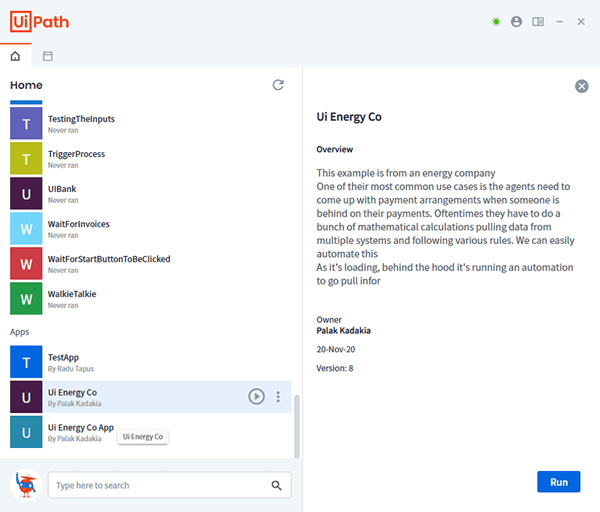Toggle the side panel layout icon

pyautogui.click(x=538, y=22)
